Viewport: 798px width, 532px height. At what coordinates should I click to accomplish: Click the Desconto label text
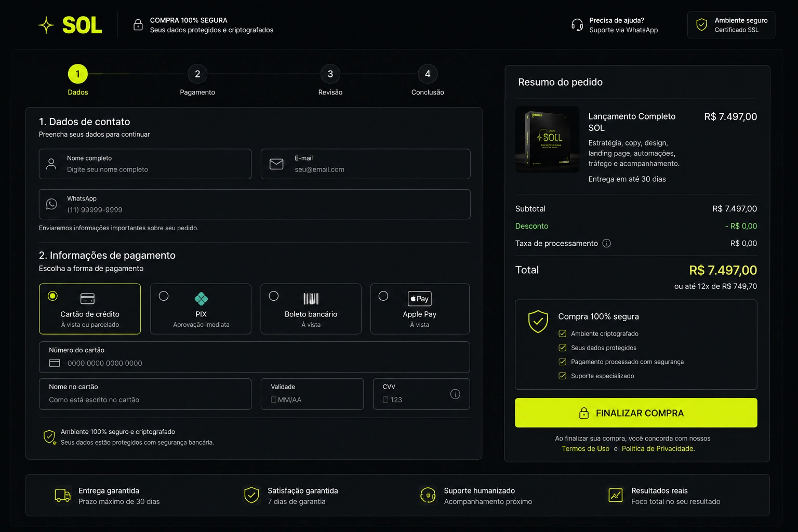[x=531, y=226]
